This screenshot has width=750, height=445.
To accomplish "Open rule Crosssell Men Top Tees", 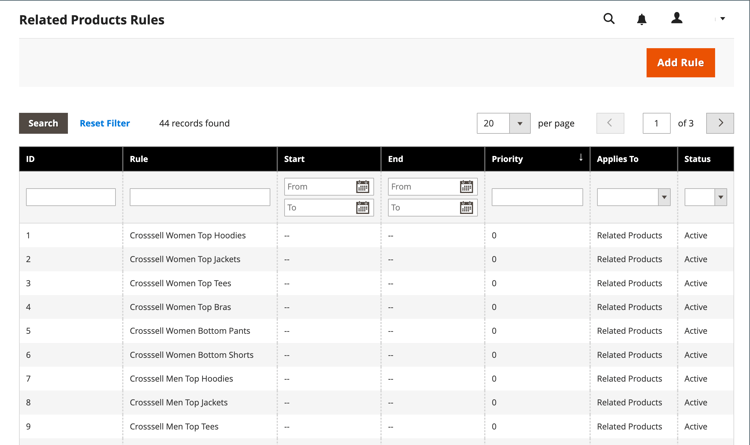I will click(174, 426).
